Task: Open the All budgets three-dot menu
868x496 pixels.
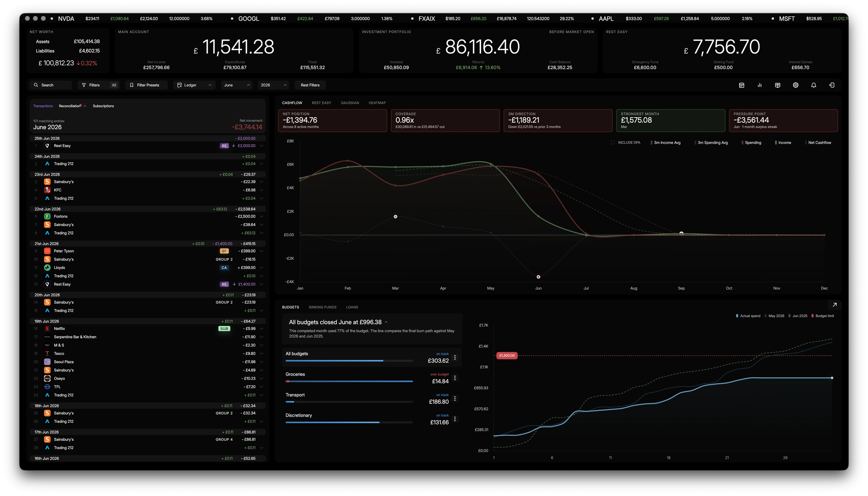Action: point(454,358)
